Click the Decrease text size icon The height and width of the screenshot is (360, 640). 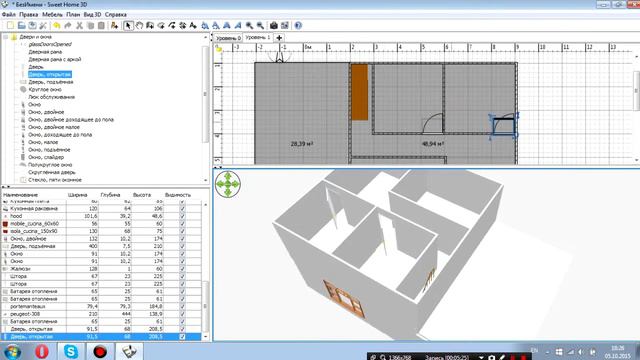point(216,25)
